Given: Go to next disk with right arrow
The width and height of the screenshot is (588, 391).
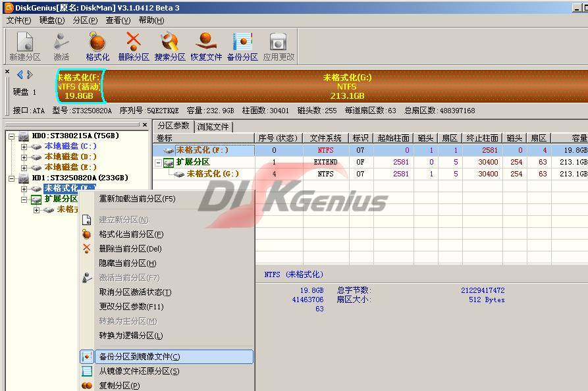Looking at the screenshot, I should (x=30, y=74).
